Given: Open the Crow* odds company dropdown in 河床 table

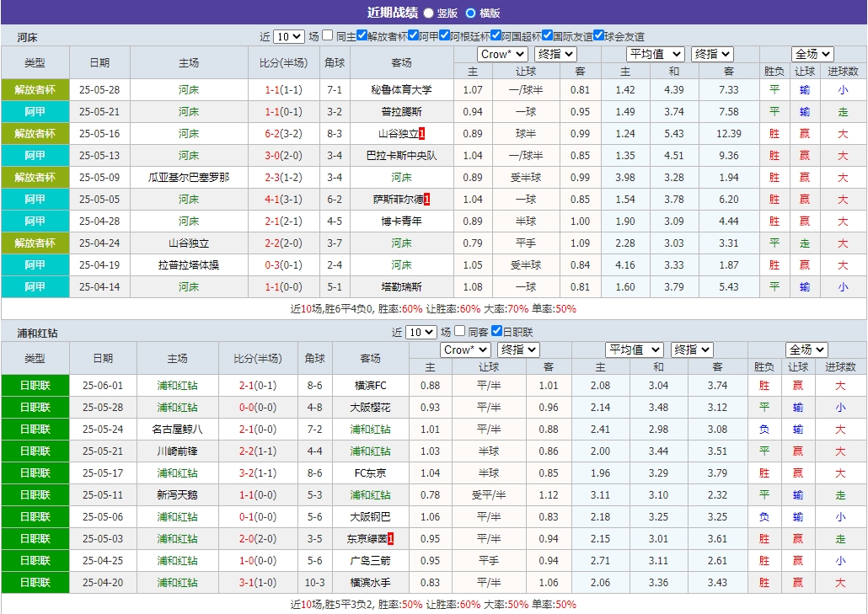Looking at the screenshot, I should [502, 53].
